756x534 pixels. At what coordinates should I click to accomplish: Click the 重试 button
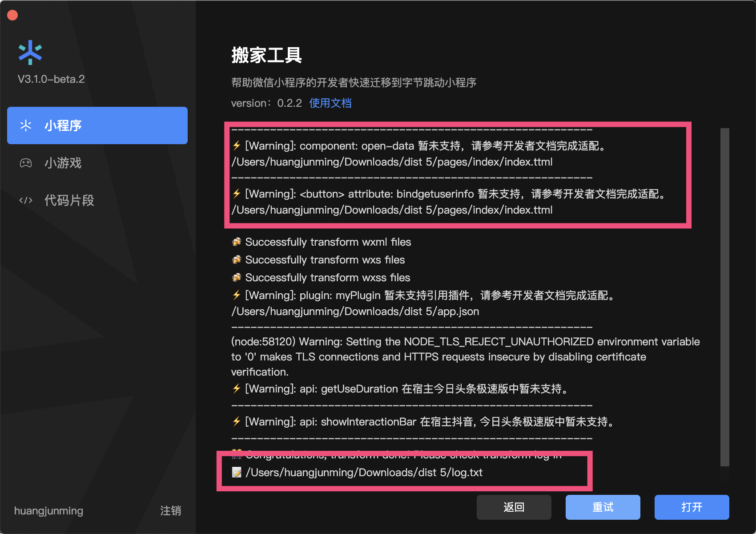603,507
